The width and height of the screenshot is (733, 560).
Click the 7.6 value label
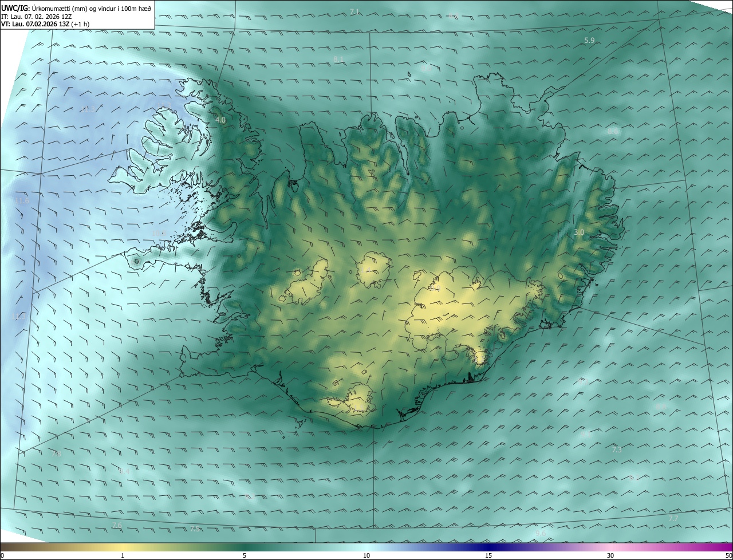(x=117, y=526)
